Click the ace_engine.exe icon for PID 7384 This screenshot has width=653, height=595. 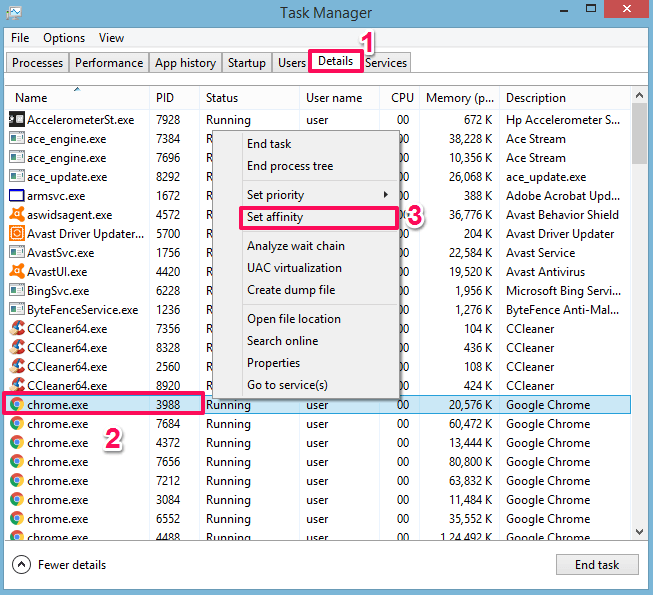coord(17,138)
